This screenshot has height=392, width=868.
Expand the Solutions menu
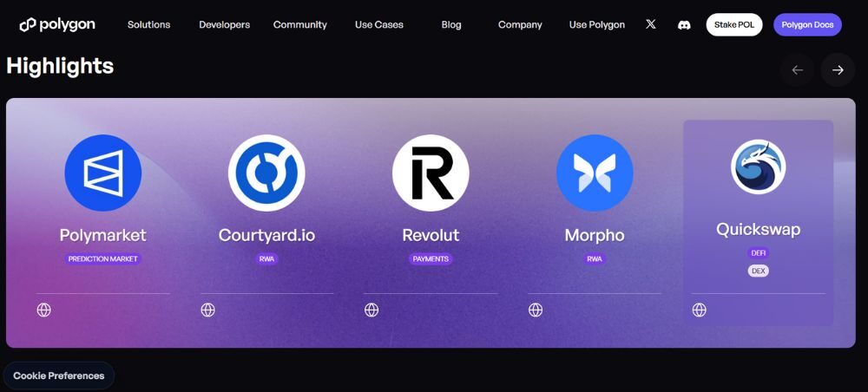[148, 24]
